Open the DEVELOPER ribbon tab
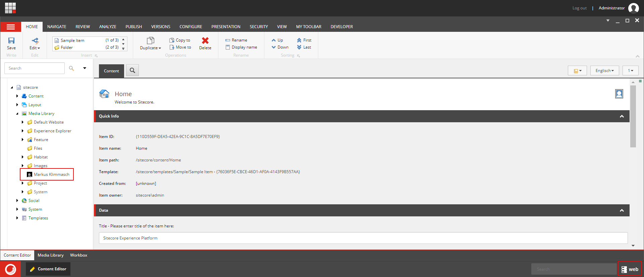Image resolution: width=644 pixels, height=277 pixels. [342, 27]
